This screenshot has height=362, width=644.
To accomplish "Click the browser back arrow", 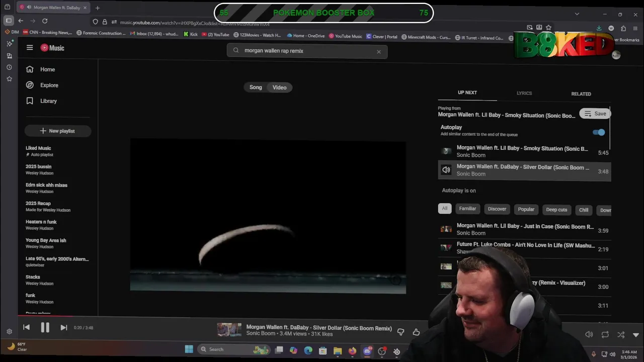I will (x=21, y=21).
